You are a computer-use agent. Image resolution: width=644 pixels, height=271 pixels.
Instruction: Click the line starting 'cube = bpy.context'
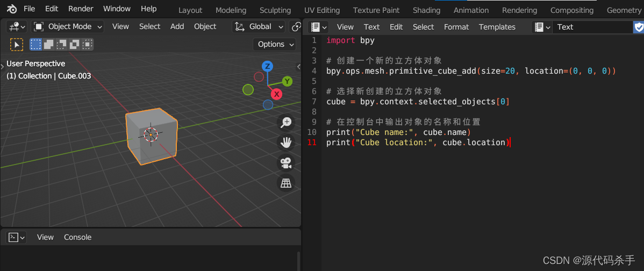pyautogui.click(x=418, y=102)
